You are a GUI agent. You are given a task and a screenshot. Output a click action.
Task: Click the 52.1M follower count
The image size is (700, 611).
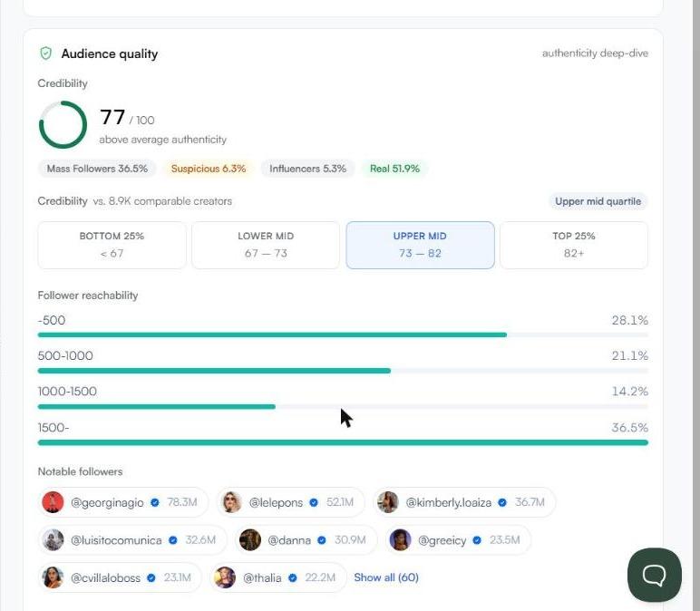[x=340, y=502]
